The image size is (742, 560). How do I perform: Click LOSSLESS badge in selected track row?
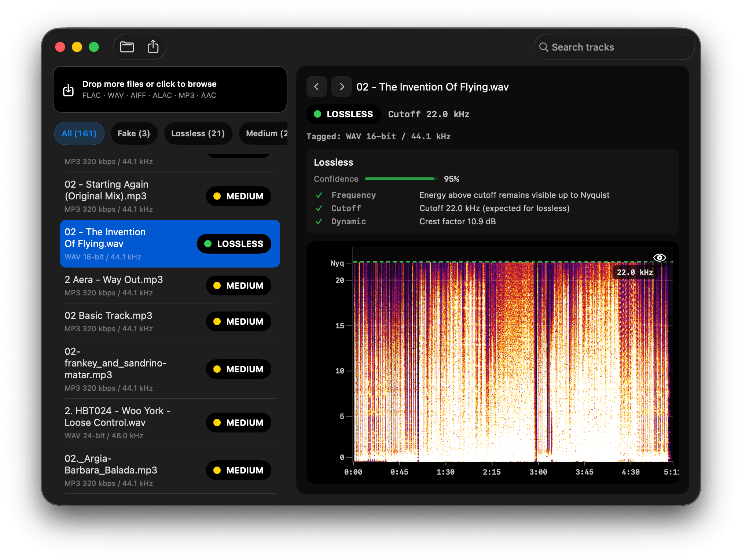click(x=234, y=244)
